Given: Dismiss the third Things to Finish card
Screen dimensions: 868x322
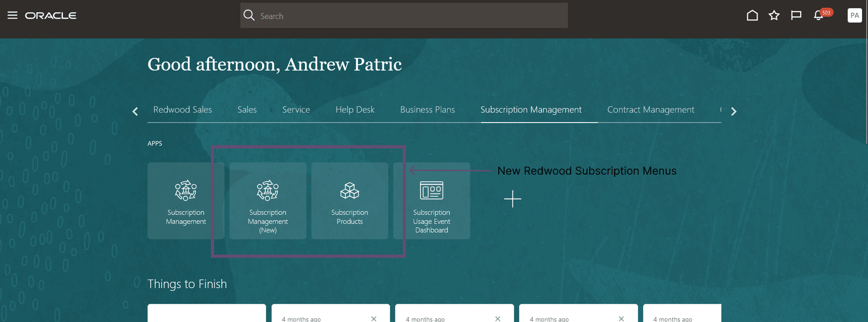Looking at the screenshot, I should tap(498, 319).
